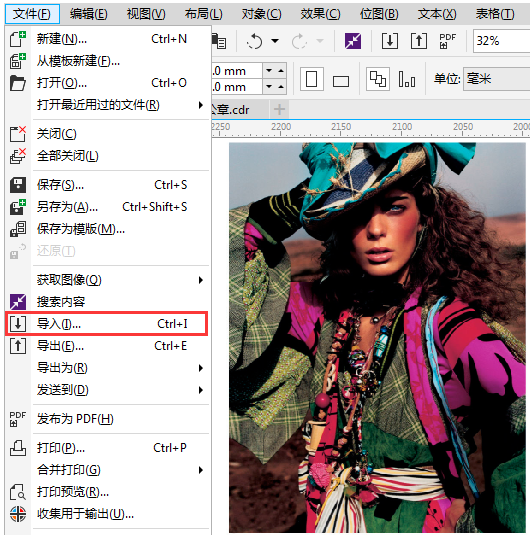Click the publish to PDF toolbar icon
530x535 pixels.
(447, 41)
